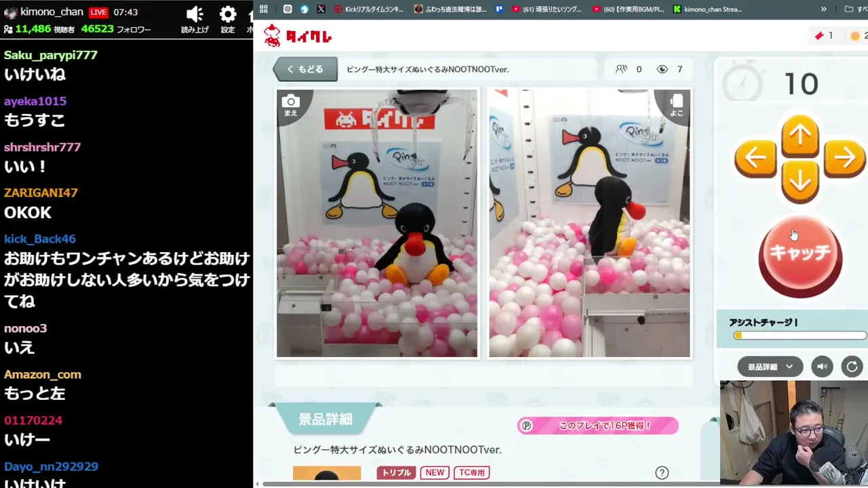The height and width of the screenshot is (488, 868).
Task: Open the Kickリアルタイムランキ bookmark
Action: (368, 9)
